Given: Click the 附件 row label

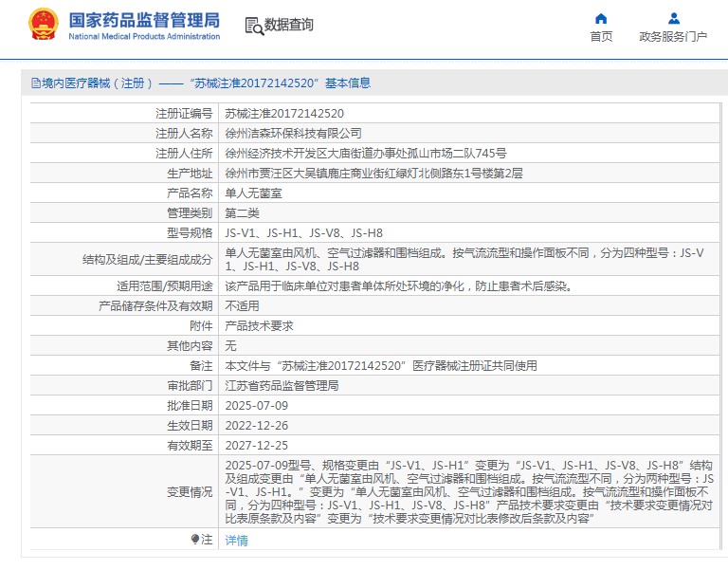Looking at the screenshot, I should coord(201,326).
